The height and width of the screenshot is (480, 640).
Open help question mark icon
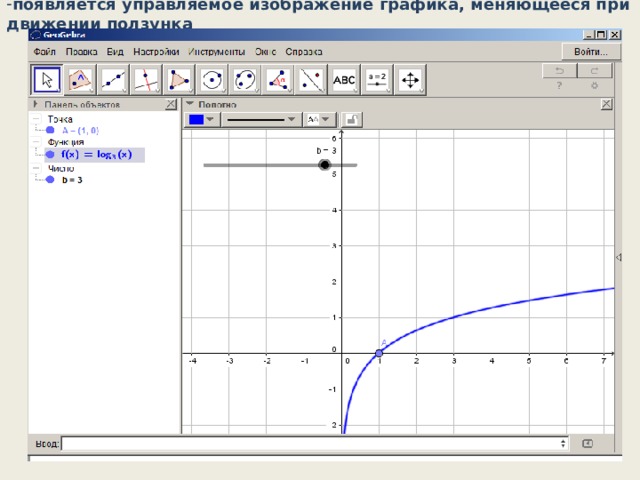(559, 85)
